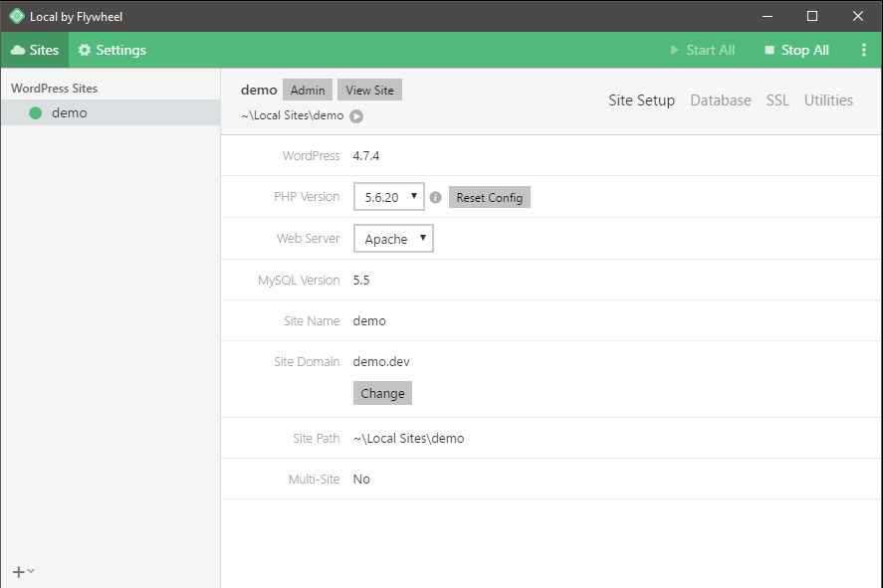Click the Multi-Site No value

click(x=361, y=480)
